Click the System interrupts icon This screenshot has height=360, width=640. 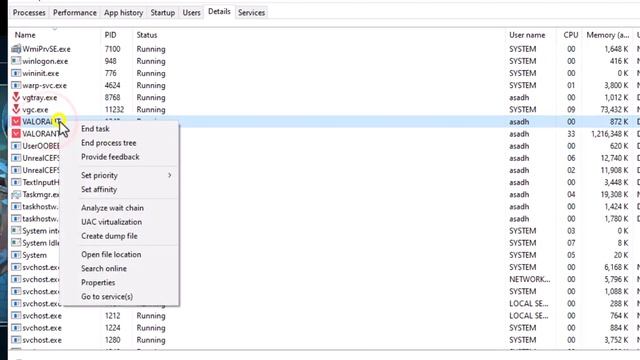[16, 231]
